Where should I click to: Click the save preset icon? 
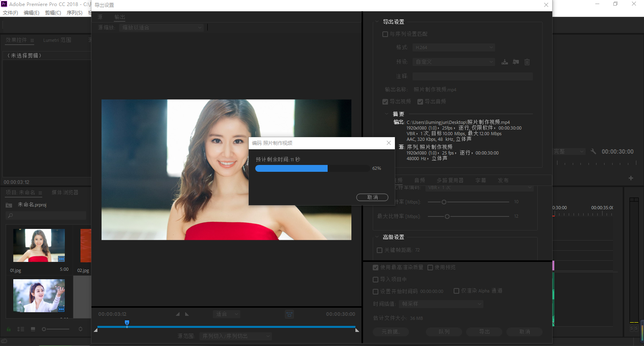click(504, 62)
